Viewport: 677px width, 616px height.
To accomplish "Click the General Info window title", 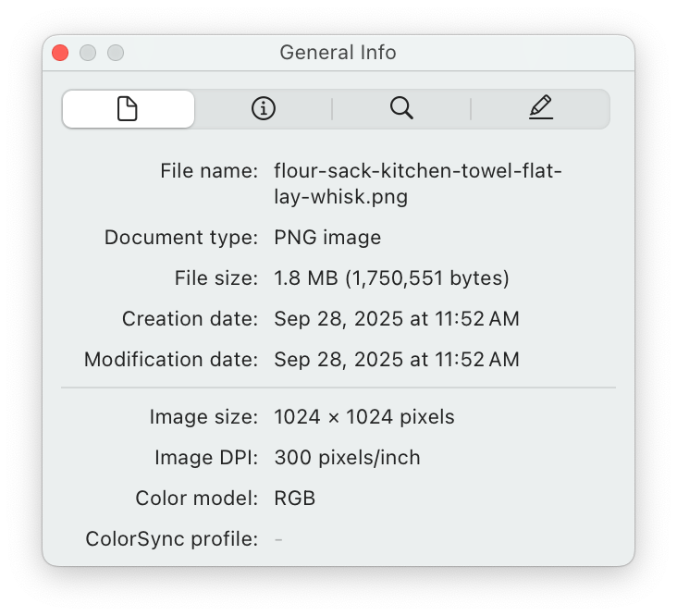I will click(338, 53).
